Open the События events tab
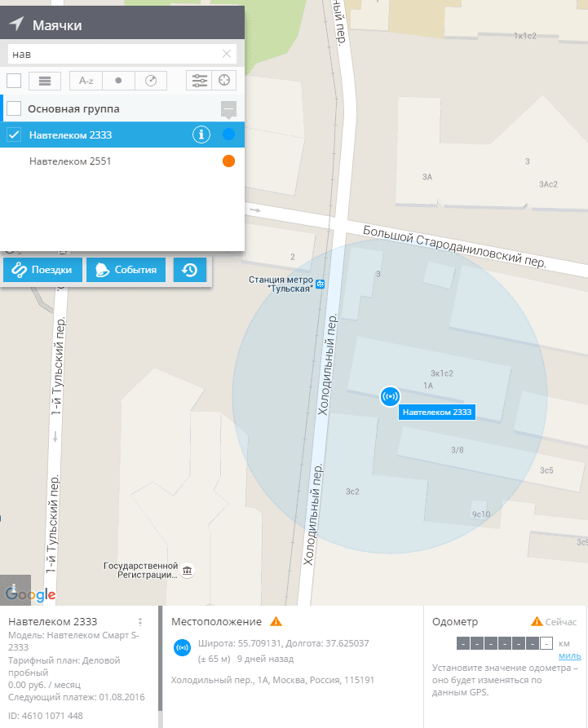 [x=126, y=270]
